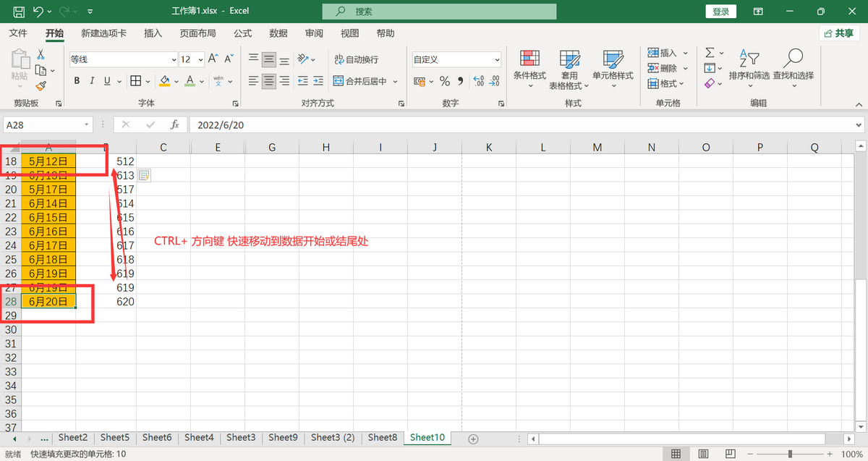Click the 登录 sign-in button
868x461 pixels.
click(721, 12)
